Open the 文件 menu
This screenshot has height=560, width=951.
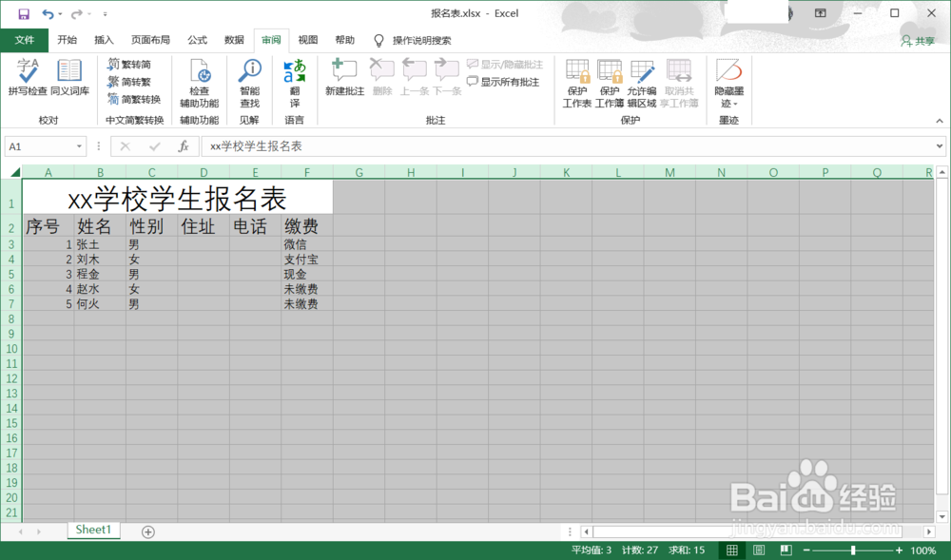25,40
